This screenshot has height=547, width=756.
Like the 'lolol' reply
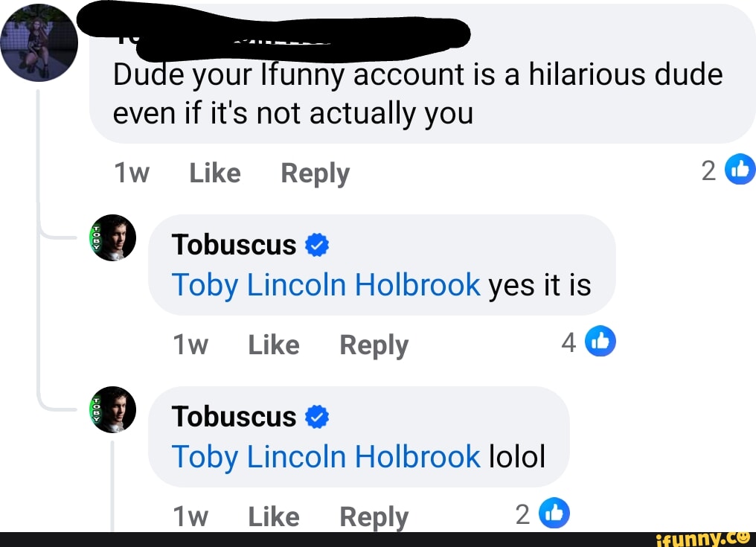coord(273,516)
